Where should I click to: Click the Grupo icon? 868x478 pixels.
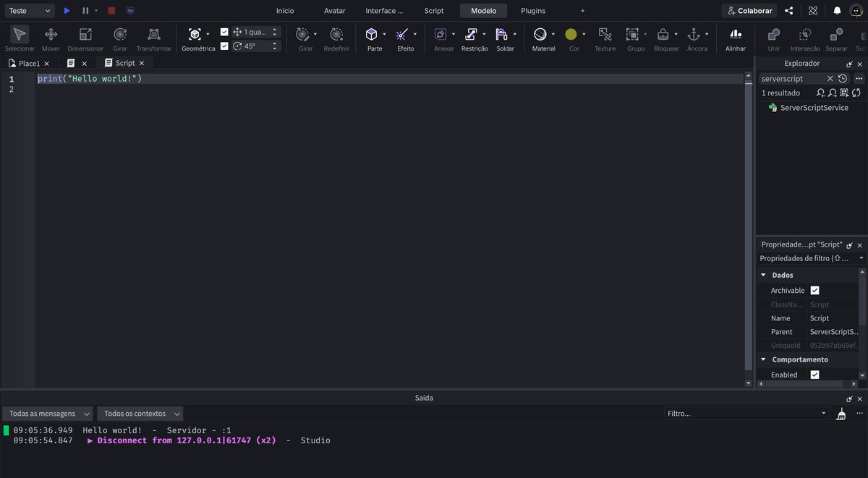coord(632,34)
